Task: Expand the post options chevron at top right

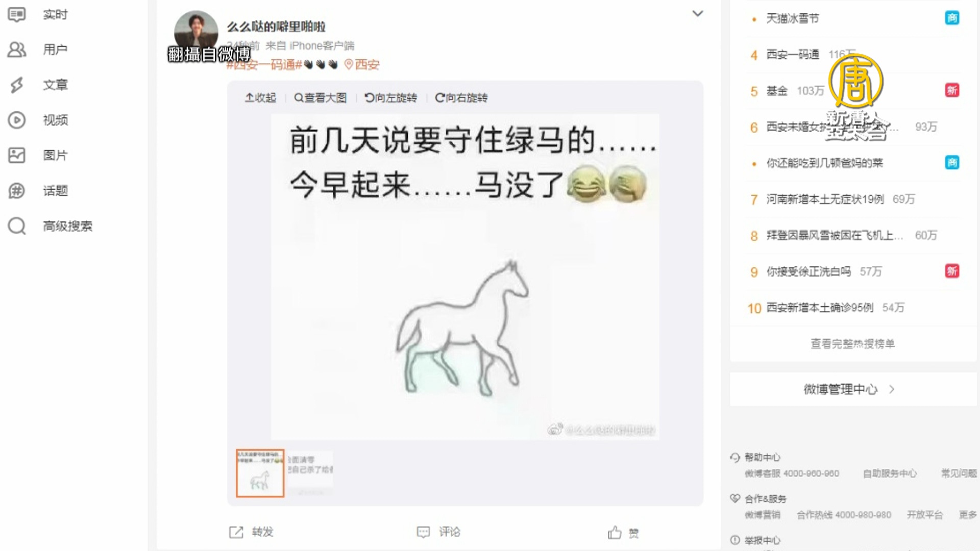Action: [x=697, y=14]
